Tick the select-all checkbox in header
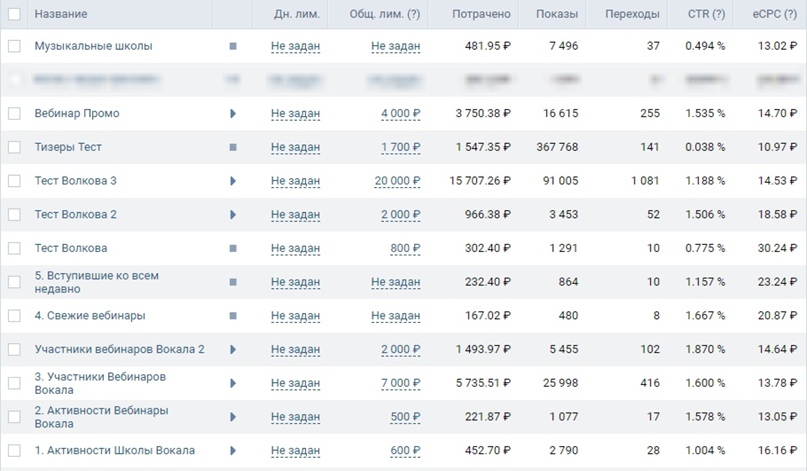 (x=14, y=14)
